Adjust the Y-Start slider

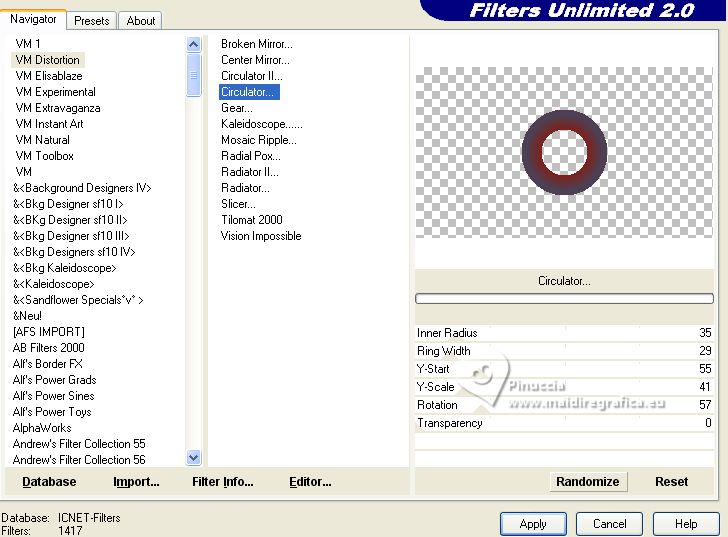coord(564,369)
